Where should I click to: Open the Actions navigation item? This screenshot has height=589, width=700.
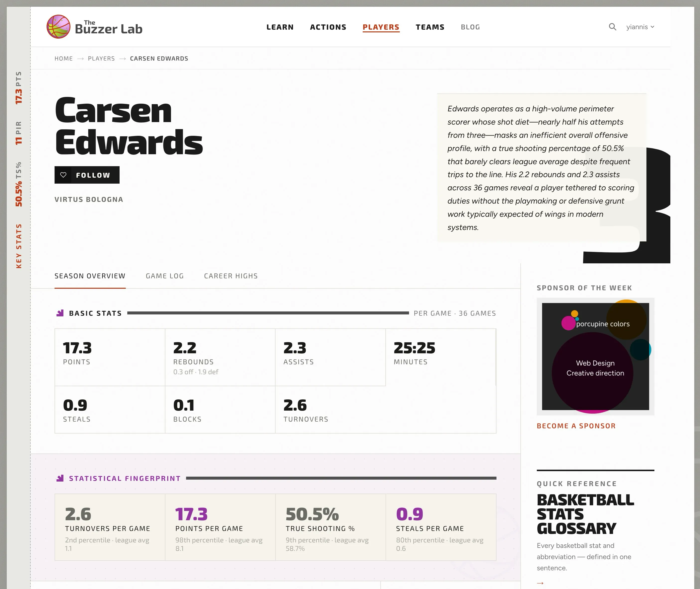click(328, 27)
